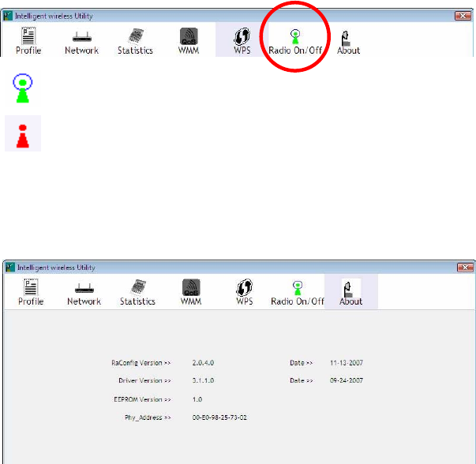Screen dimensions: 476x464
Task: Click the upper window's title bar app icon
Action: pos(8,16)
